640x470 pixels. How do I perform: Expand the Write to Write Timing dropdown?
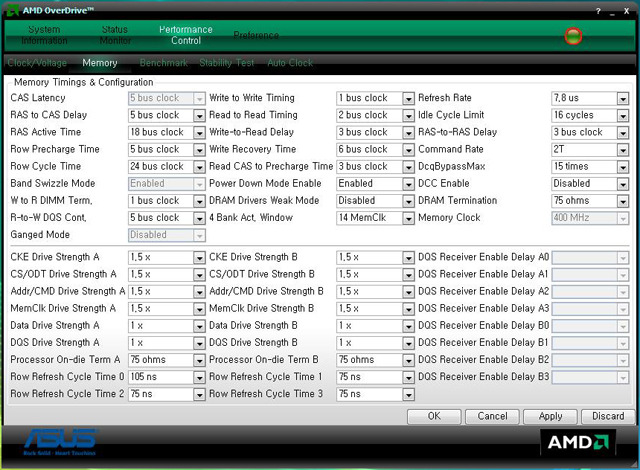(408, 98)
